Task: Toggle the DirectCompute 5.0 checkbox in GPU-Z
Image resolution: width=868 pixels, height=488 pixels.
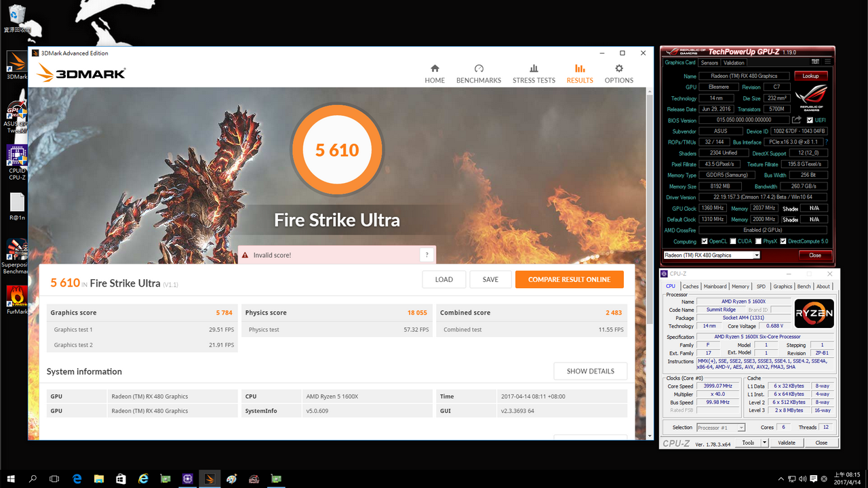Action: [783, 241]
